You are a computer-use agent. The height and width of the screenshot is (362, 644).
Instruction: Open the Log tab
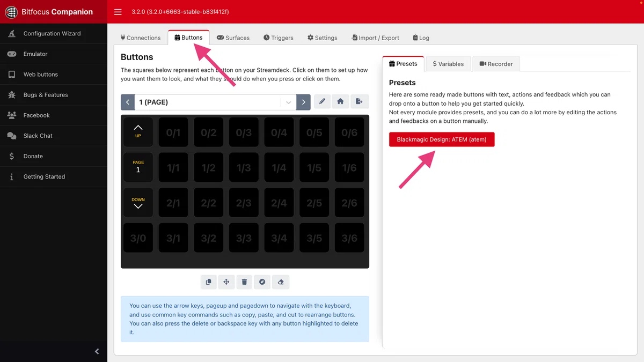click(x=421, y=38)
